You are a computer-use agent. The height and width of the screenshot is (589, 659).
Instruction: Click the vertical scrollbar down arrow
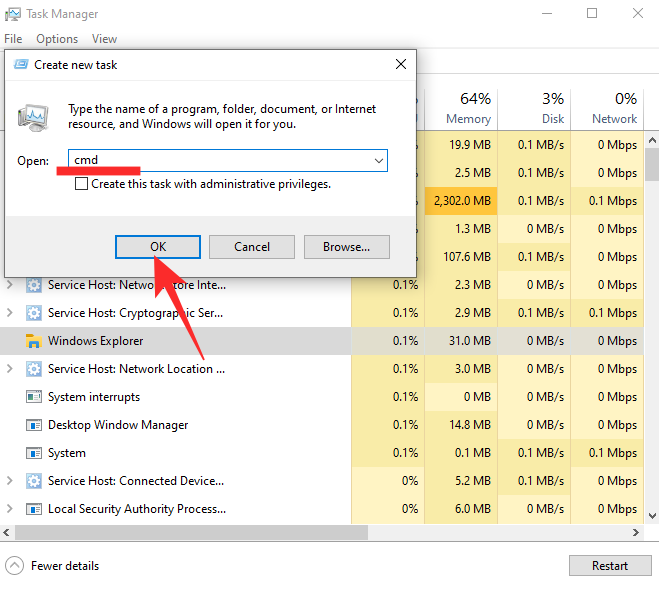652,515
